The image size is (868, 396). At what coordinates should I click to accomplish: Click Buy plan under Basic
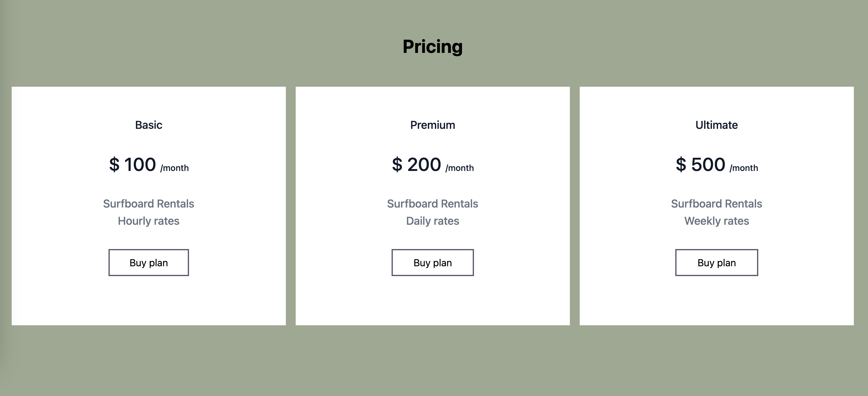tap(148, 263)
